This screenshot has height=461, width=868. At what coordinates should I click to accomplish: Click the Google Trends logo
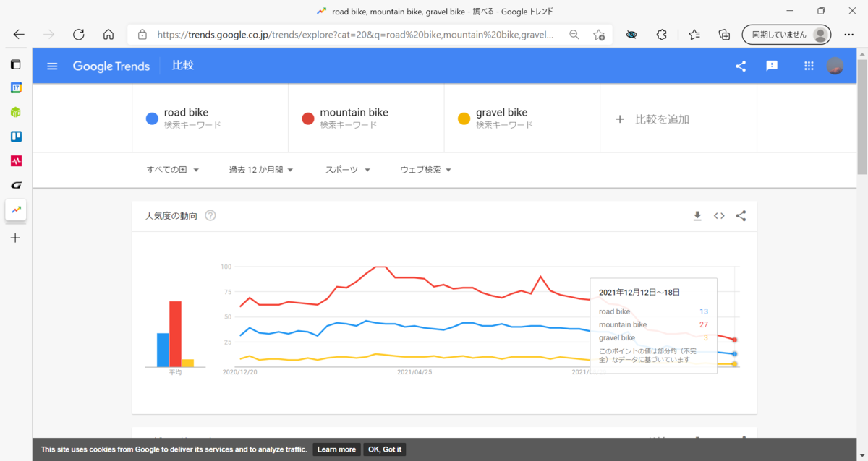point(111,66)
